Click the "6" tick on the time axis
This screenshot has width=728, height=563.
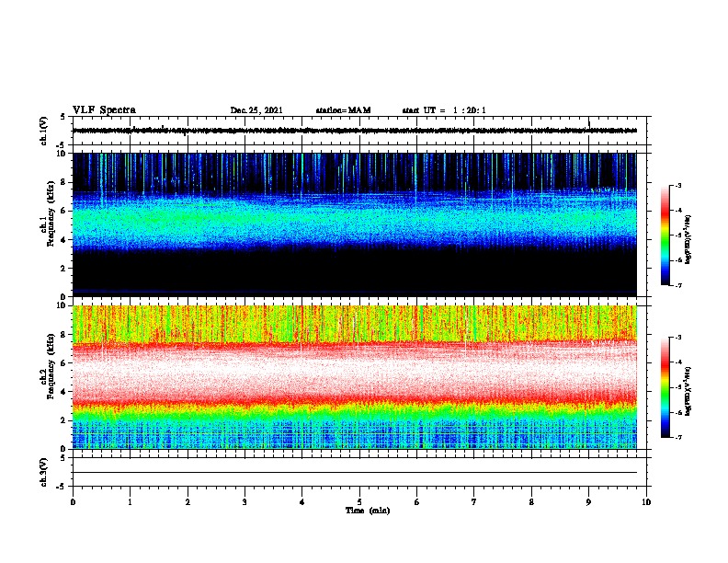pos(417,502)
